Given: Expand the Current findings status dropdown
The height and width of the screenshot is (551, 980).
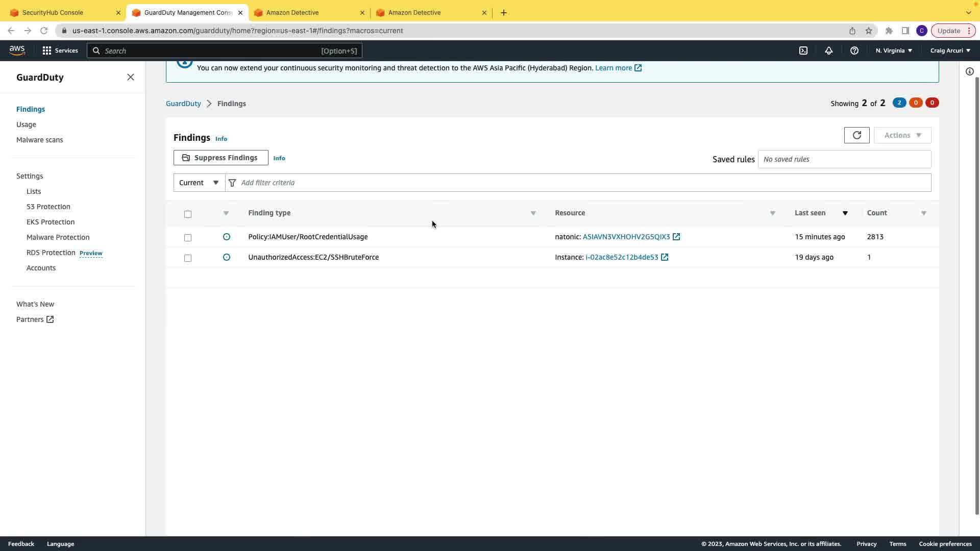Looking at the screenshot, I should (199, 183).
